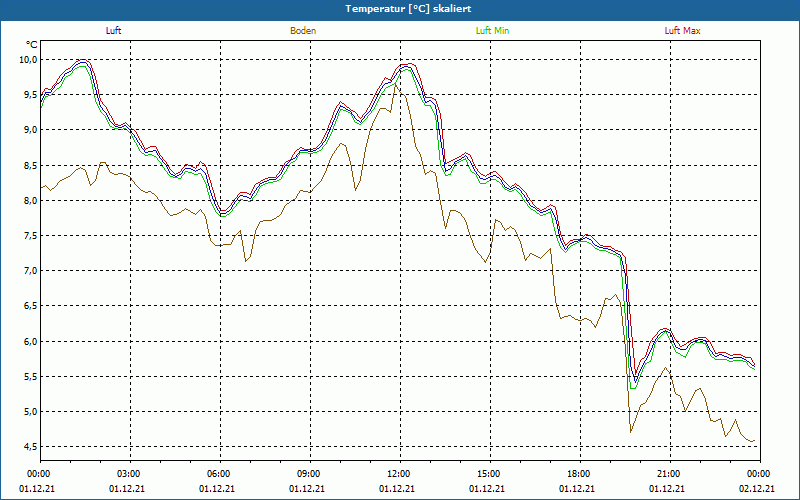The height and width of the screenshot is (500, 800).
Task: Click the '03:00' time axis label
Action: click(127, 474)
